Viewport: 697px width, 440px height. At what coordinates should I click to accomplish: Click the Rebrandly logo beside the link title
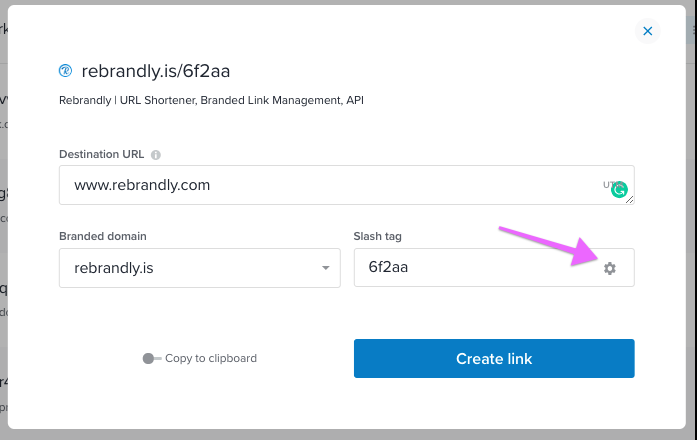tap(65, 71)
